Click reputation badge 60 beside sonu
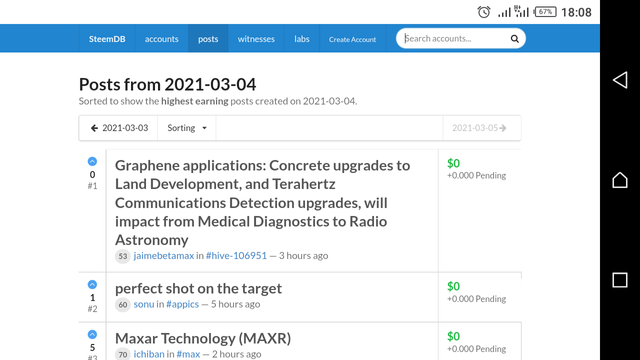This screenshot has height=360, width=640. [122, 304]
